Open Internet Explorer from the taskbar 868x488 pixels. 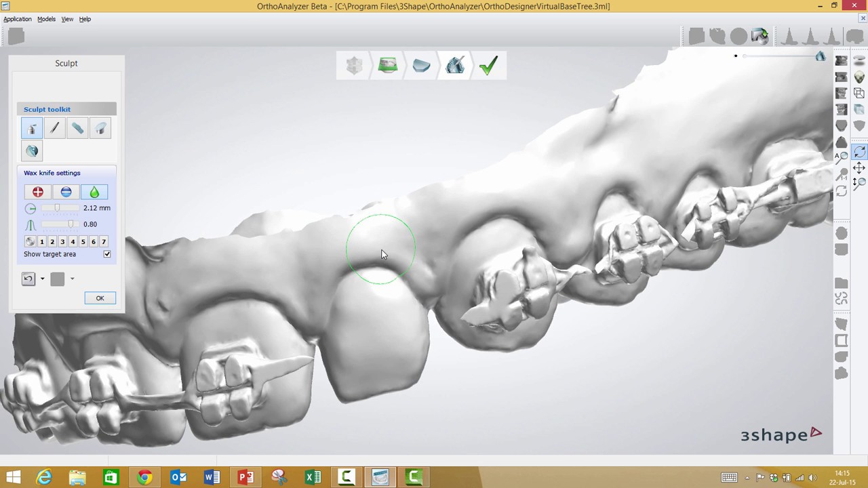44,478
